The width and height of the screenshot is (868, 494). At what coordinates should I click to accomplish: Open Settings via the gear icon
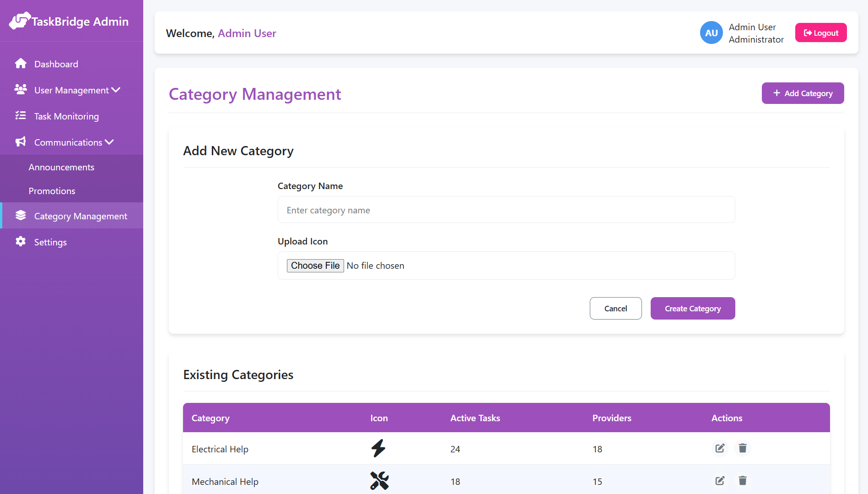21,242
